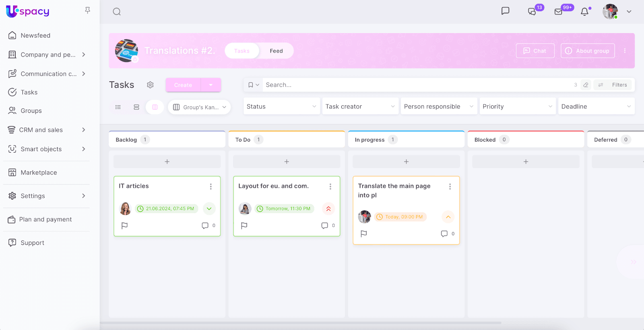This screenshot has height=330, width=644.
Task: Open Marketplace from sidebar
Action: (39, 172)
